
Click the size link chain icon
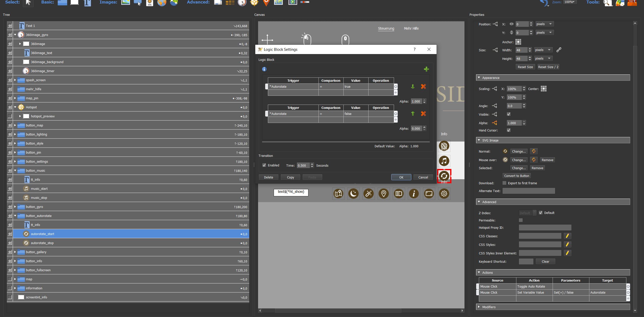pos(559,50)
